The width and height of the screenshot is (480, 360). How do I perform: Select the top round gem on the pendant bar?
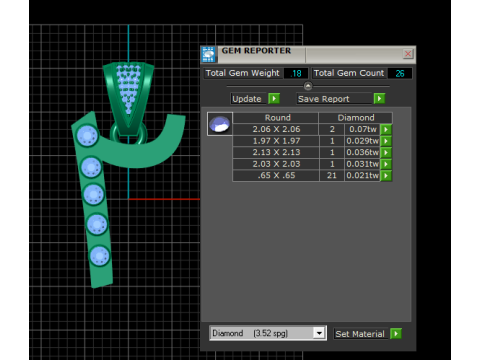coord(87,136)
